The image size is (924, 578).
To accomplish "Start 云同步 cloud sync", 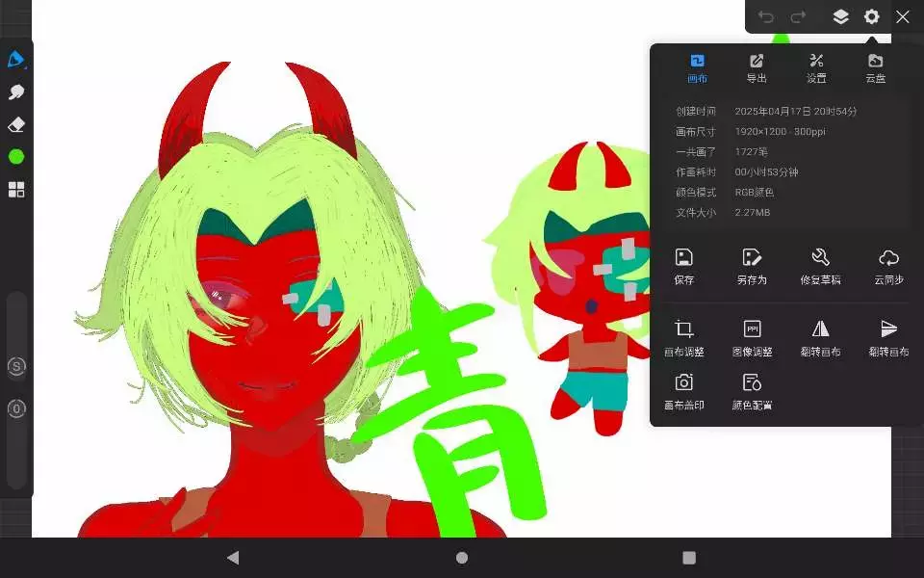I will (888, 266).
